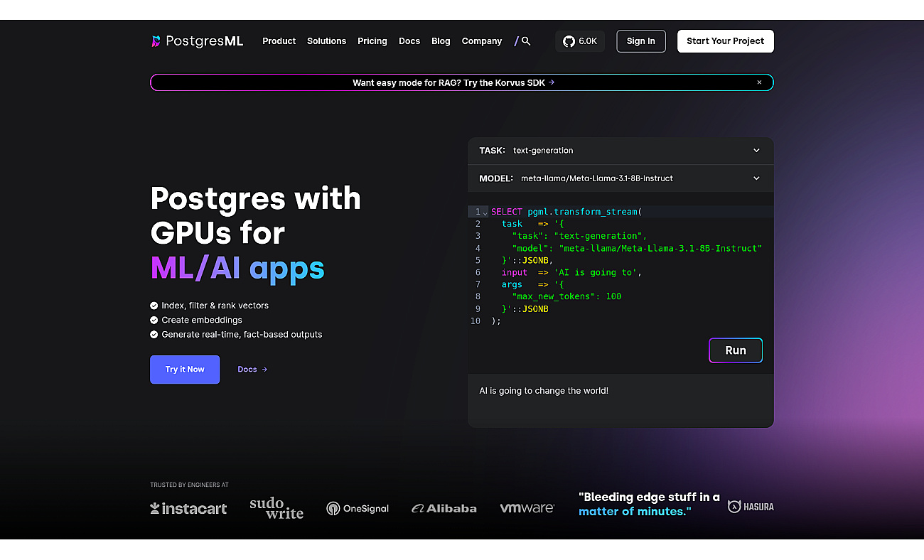
Task: Open GitHub repository with 6.0K stars
Action: [x=580, y=41]
